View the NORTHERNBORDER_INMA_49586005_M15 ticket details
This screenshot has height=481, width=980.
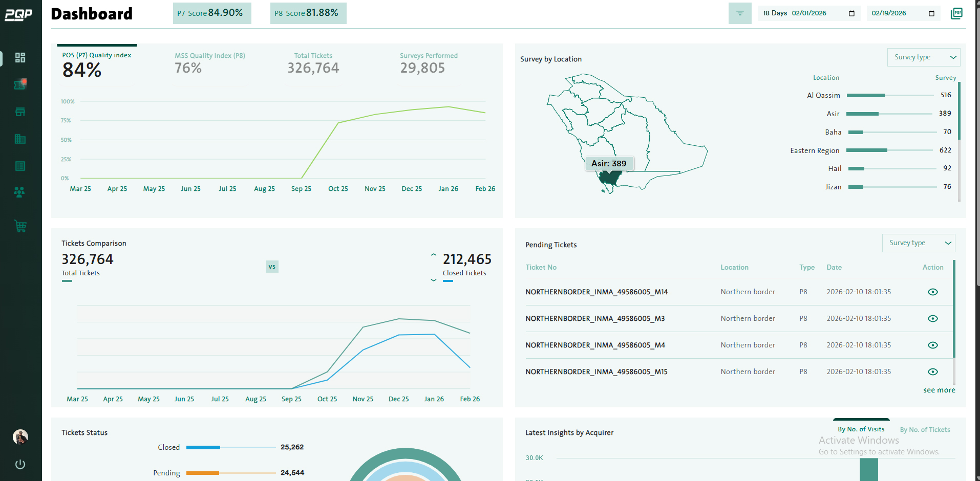point(933,371)
